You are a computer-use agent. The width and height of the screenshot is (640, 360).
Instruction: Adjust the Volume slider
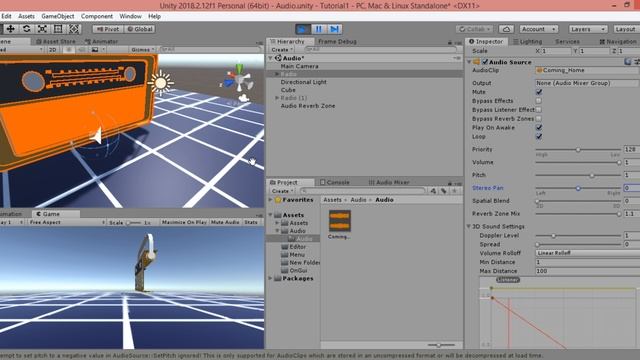click(578, 162)
